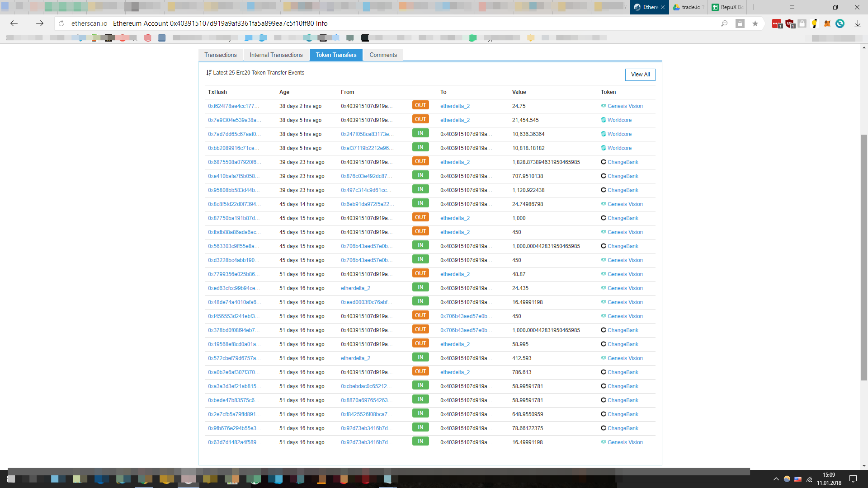The image size is (868, 488).
Task: Open ChangeBank token in 648.9550959 row
Action: click(x=623, y=414)
